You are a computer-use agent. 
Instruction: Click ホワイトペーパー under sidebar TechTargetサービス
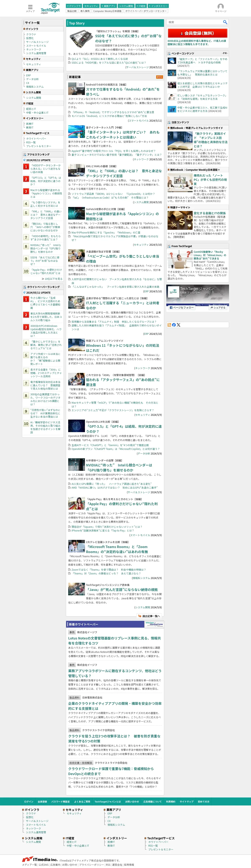[x=36, y=139]
